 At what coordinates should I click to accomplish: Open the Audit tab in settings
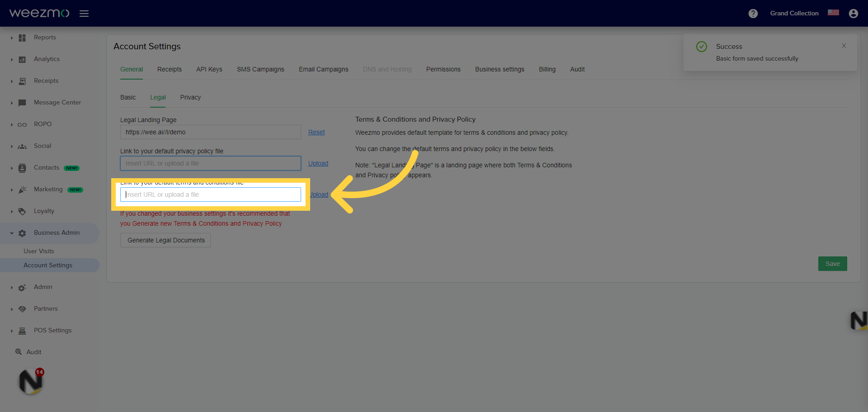click(x=577, y=69)
